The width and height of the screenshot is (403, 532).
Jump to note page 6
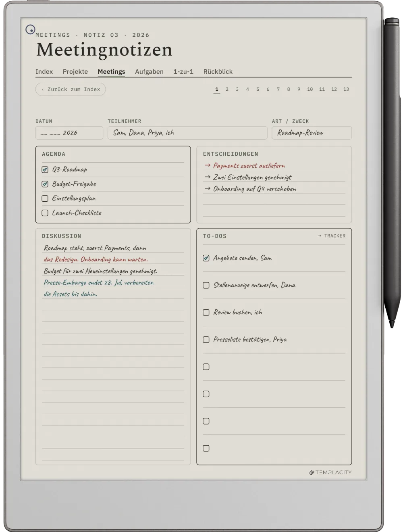point(268,90)
